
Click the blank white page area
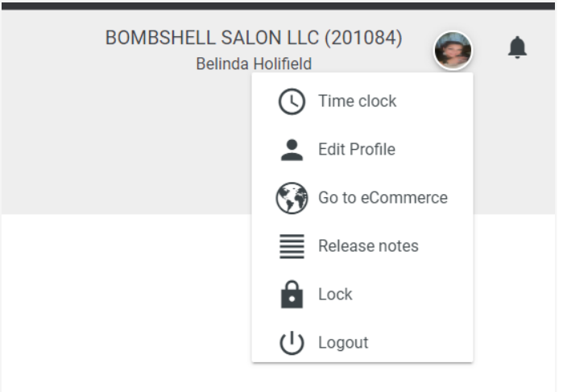[x=121, y=306]
